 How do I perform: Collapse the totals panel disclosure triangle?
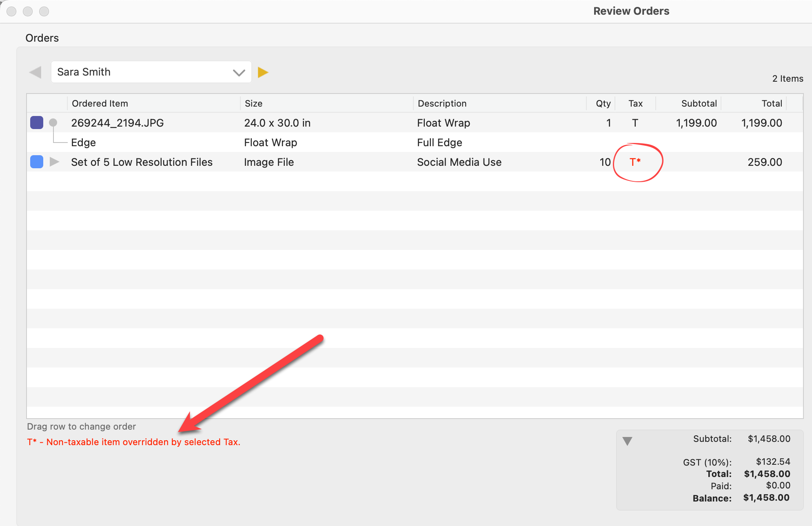click(627, 441)
